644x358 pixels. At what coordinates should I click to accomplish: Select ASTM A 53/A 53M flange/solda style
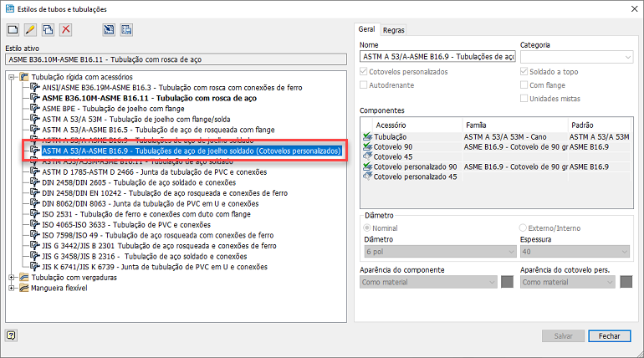[136, 119]
